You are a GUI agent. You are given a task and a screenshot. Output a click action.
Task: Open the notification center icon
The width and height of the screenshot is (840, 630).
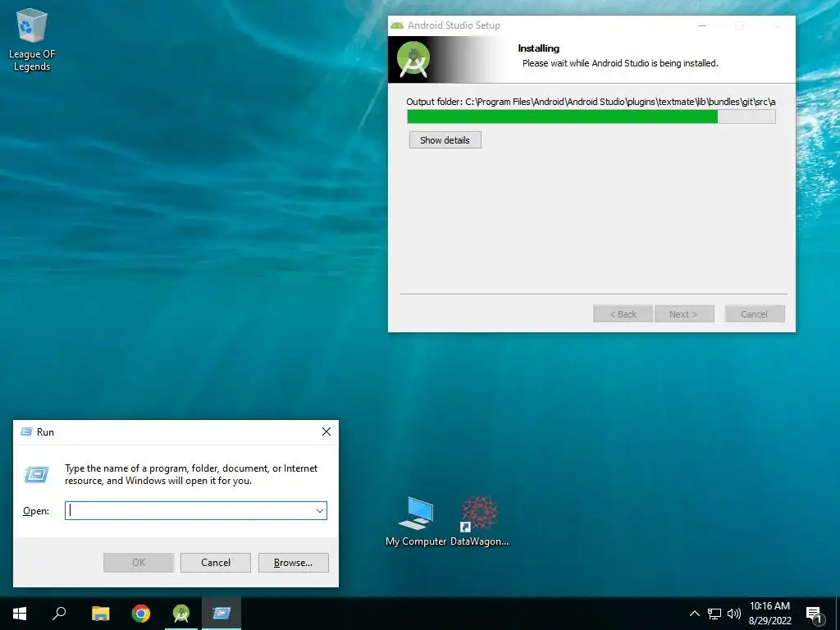click(815, 614)
